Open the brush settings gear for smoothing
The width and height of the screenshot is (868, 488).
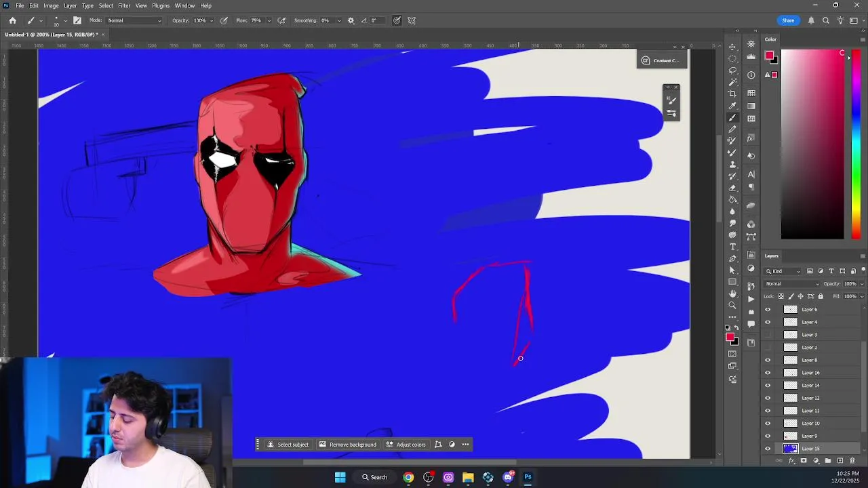[351, 20]
